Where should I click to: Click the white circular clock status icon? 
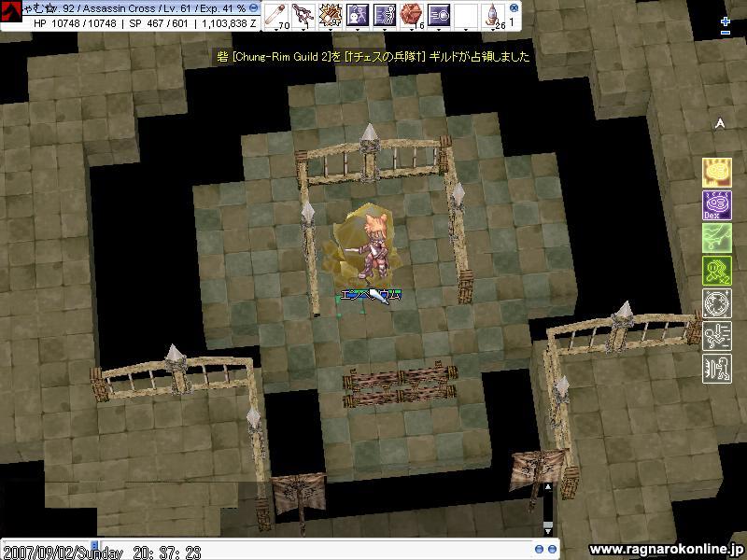pos(717,303)
